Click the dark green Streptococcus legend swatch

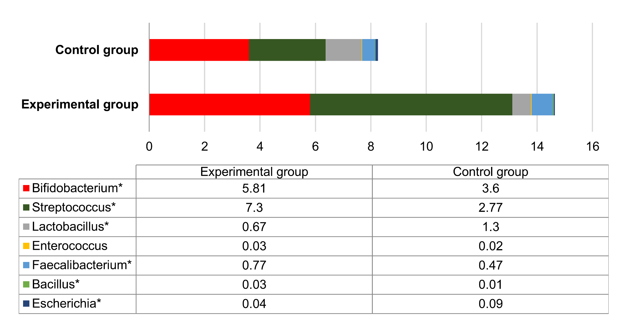point(26,207)
